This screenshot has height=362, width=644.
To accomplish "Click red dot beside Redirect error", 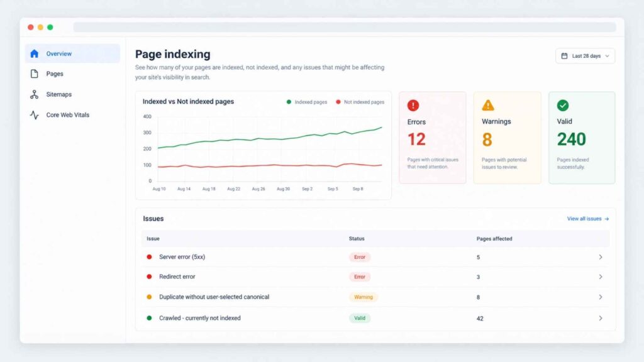I will coord(149,277).
